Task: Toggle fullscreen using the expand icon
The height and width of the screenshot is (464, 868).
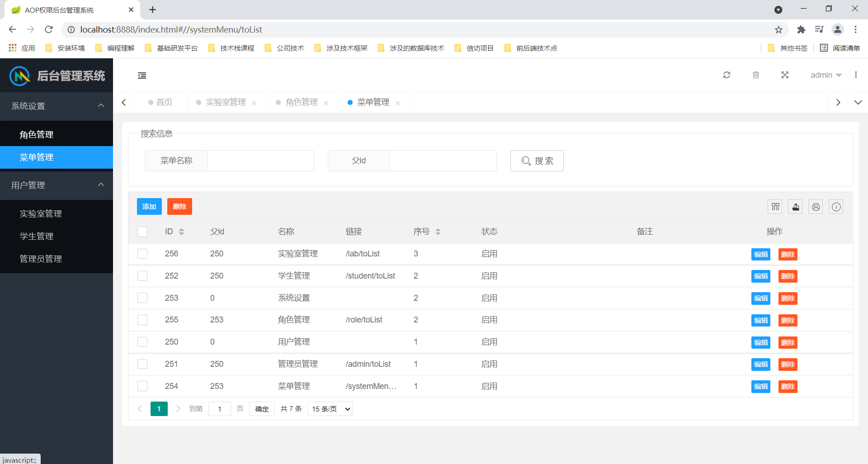Action: [x=785, y=75]
